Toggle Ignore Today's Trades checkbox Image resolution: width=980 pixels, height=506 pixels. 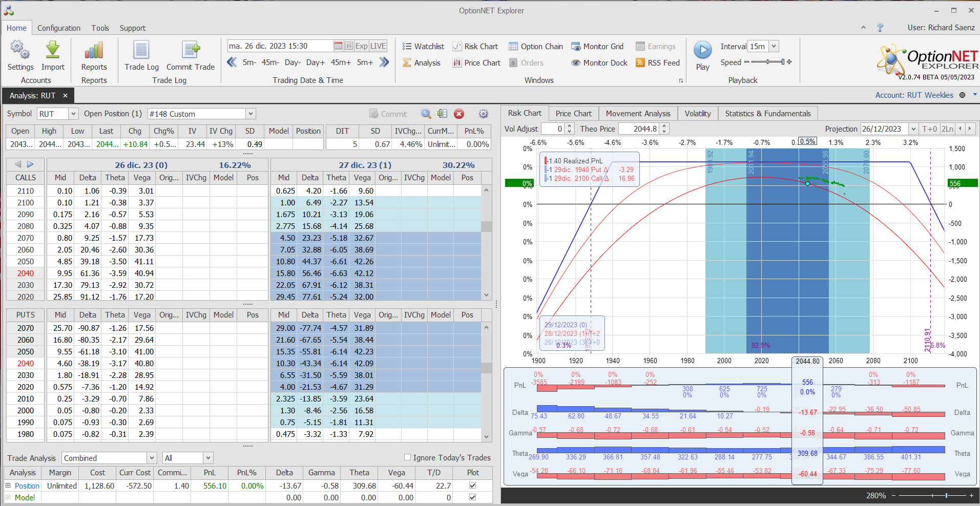pos(408,457)
